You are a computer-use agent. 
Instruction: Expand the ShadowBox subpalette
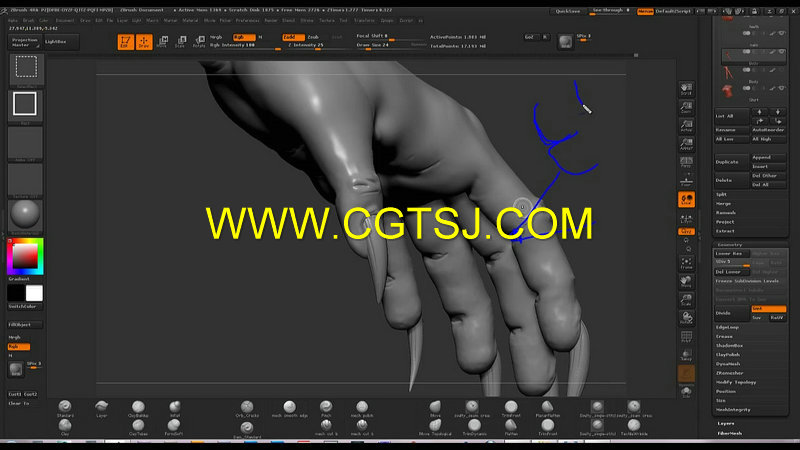click(729, 346)
